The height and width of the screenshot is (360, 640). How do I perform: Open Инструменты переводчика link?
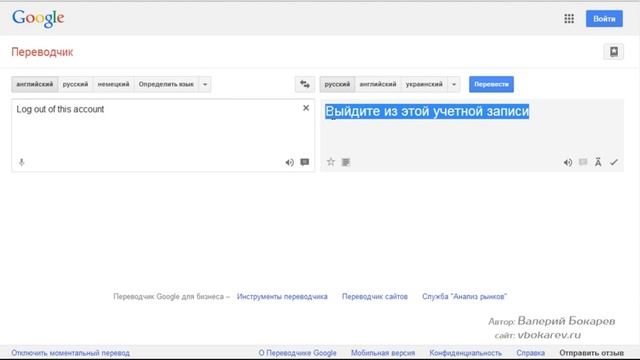(x=282, y=296)
